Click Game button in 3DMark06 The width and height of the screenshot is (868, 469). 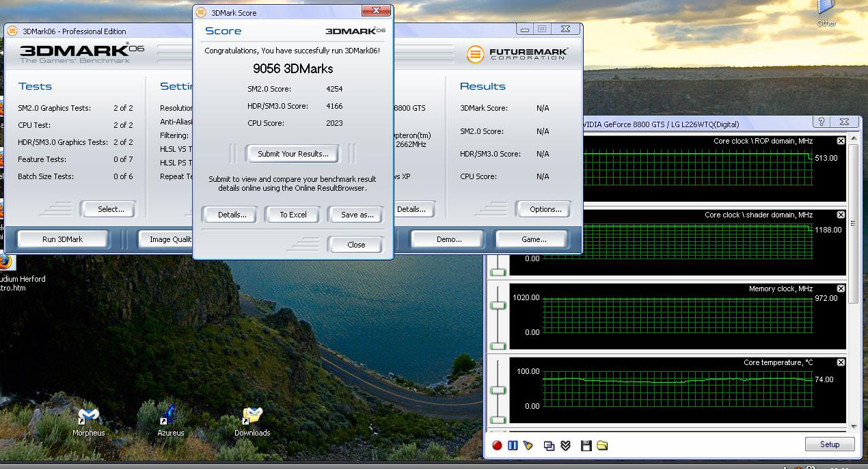pyautogui.click(x=533, y=239)
